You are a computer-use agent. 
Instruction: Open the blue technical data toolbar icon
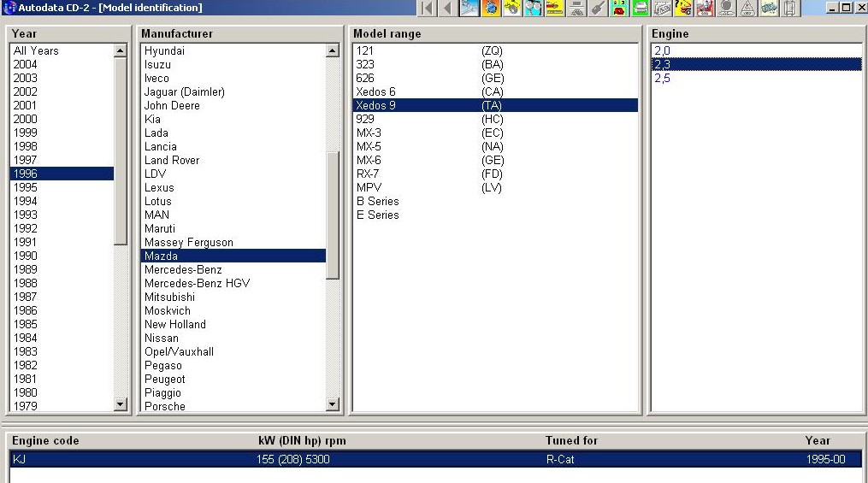pyautogui.click(x=469, y=8)
